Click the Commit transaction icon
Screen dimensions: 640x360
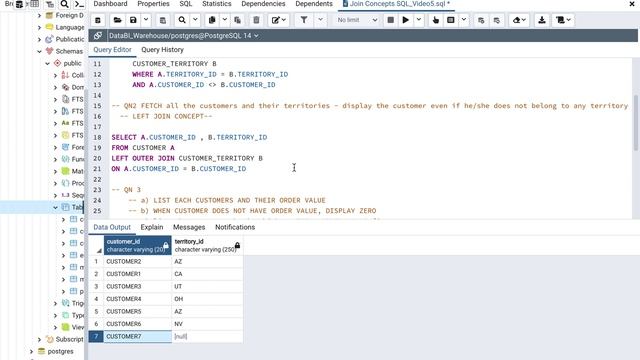pyautogui.click(x=481, y=20)
